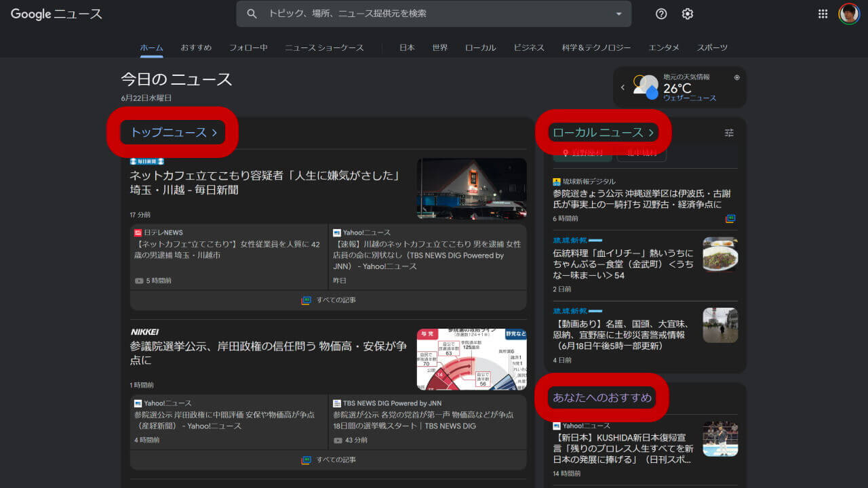Click the video play icon on the 日テレNEWS article
The image size is (868, 488).
(139, 281)
